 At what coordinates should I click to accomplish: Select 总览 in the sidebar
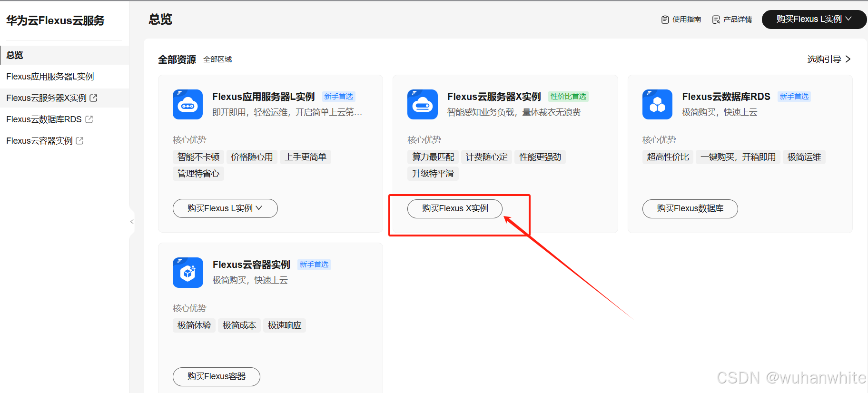65,55
